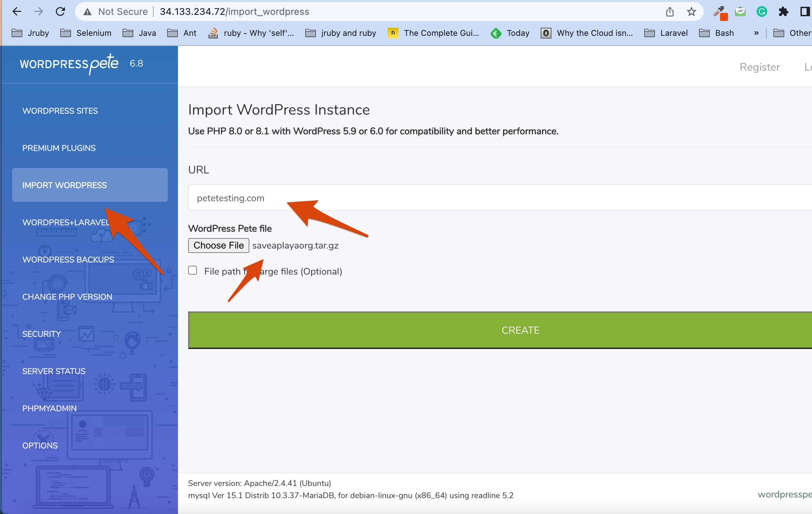Bookmark page with star icon
812x514 pixels.
coord(691,12)
